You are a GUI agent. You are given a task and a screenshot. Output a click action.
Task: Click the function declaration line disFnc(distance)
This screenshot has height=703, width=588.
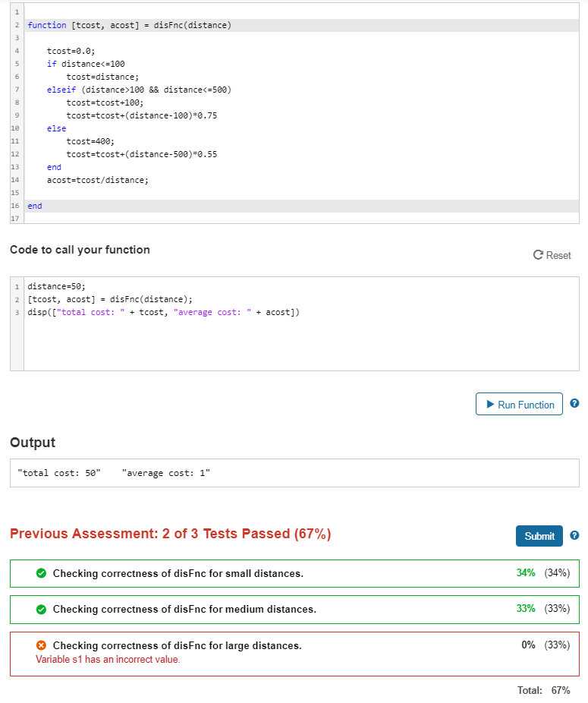(130, 25)
